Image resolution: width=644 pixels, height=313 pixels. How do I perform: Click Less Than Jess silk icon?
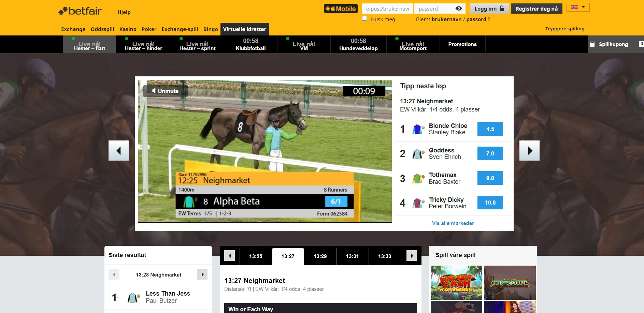133,298
